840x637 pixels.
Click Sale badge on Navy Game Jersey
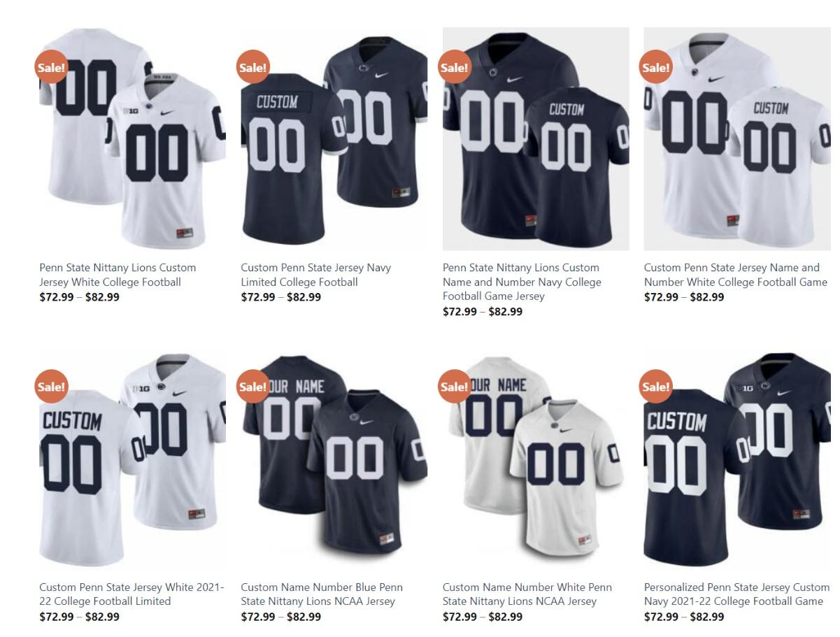[454, 68]
